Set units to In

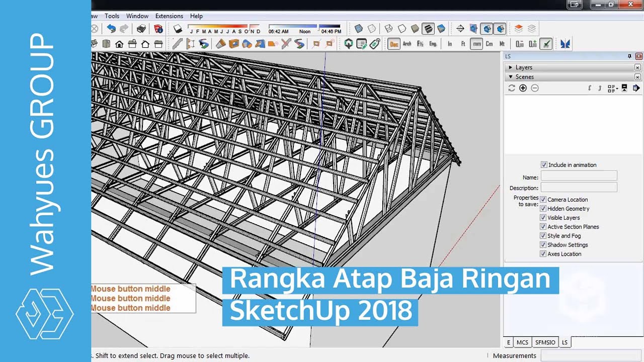(x=450, y=44)
